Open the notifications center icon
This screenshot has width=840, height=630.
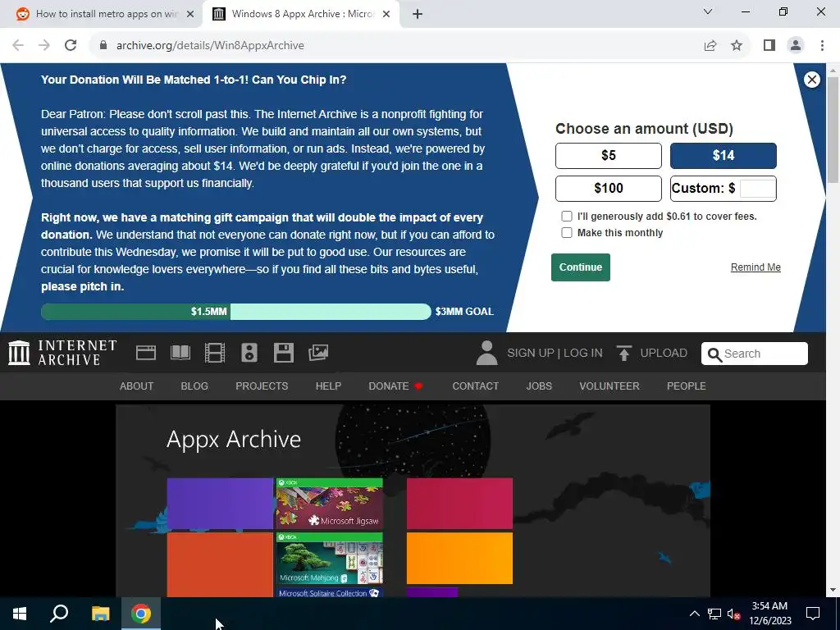pos(813,614)
